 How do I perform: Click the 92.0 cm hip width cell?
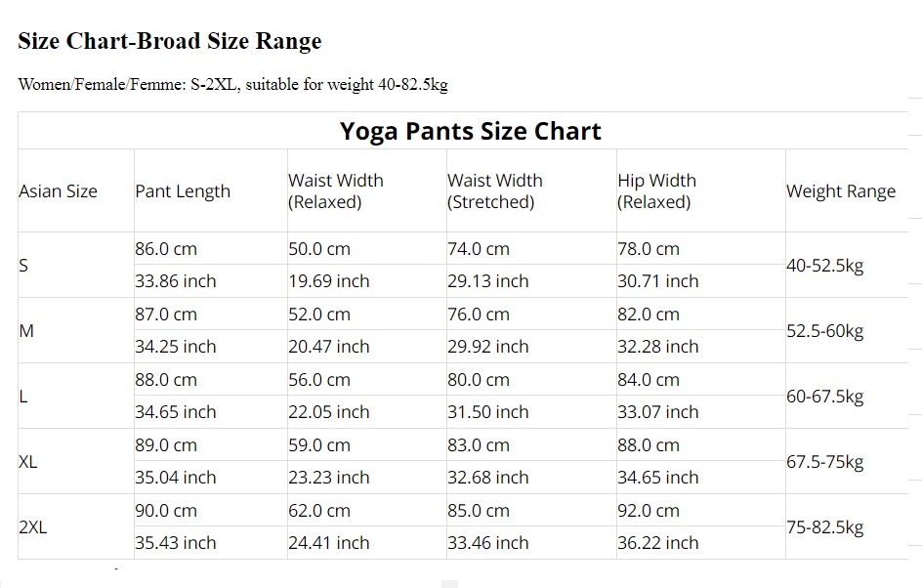649,511
